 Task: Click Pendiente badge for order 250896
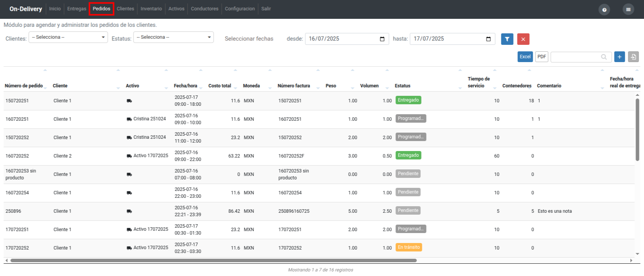(408, 210)
